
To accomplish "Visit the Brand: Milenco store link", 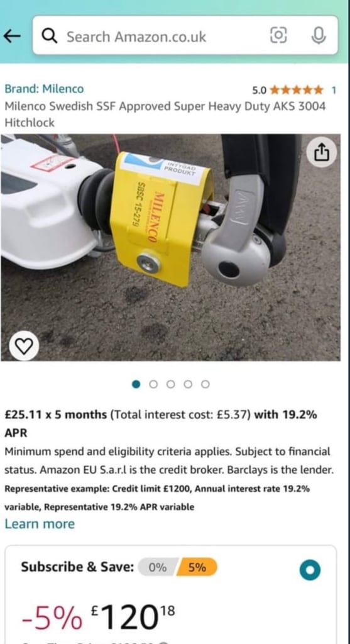I will coord(44,89).
